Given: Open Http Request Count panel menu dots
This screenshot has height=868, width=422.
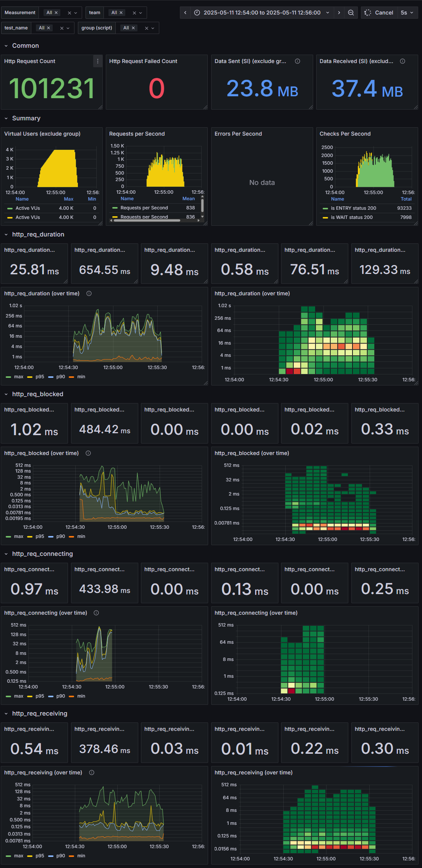Looking at the screenshot, I should pos(98,61).
